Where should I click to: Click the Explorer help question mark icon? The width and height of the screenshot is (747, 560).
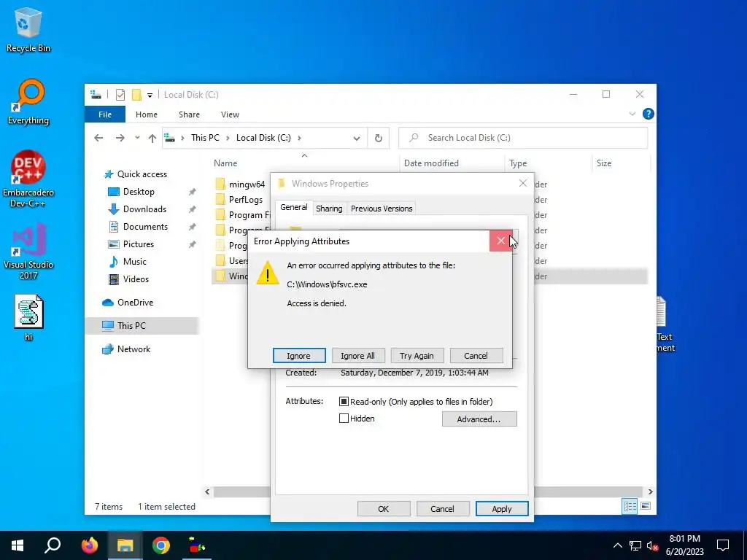click(x=648, y=114)
